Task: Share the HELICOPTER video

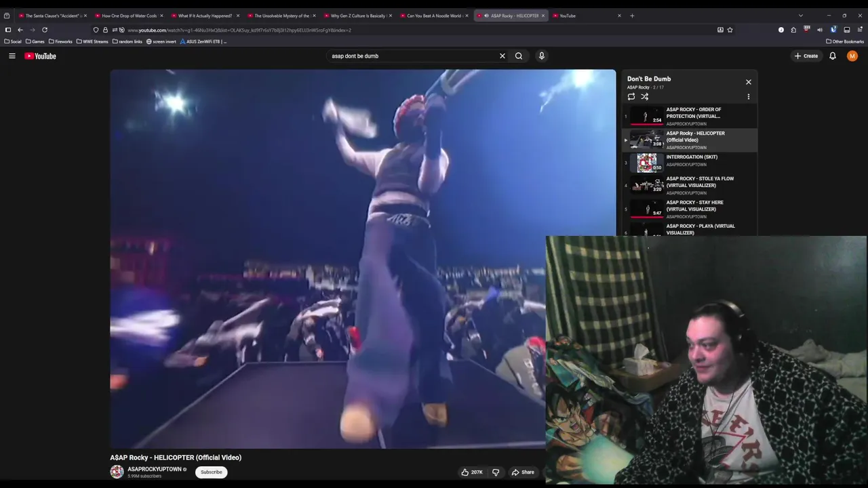Action: pos(523,472)
